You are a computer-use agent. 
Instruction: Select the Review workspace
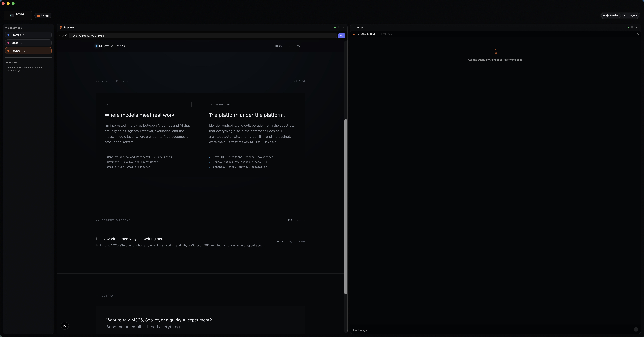28,51
